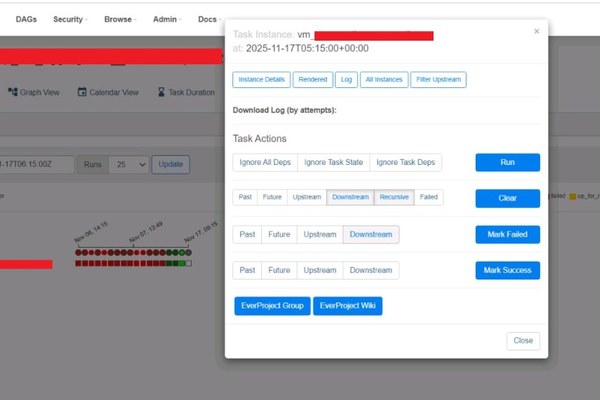This screenshot has width=600, height=400.
Task: Open EverProject Wiki link
Action: 347,306
